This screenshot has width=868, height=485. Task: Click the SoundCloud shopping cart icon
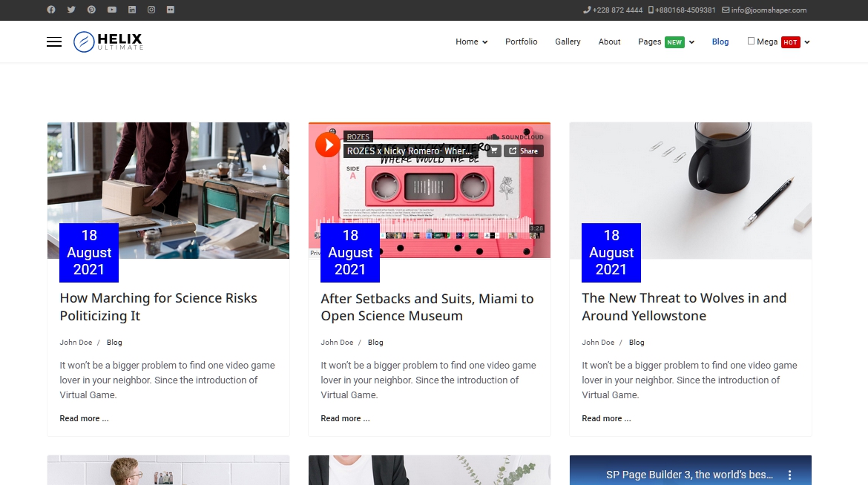(x=494, y=151)
